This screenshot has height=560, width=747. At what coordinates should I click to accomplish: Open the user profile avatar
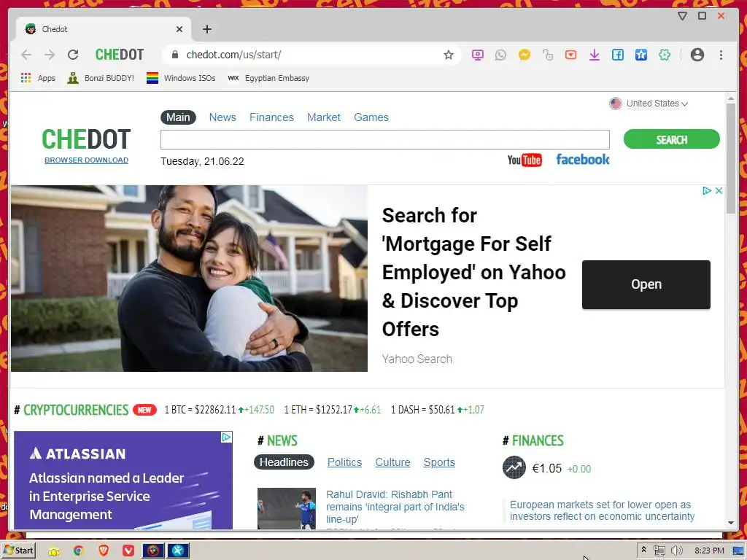pyautogui.click(x=697, y=55)
